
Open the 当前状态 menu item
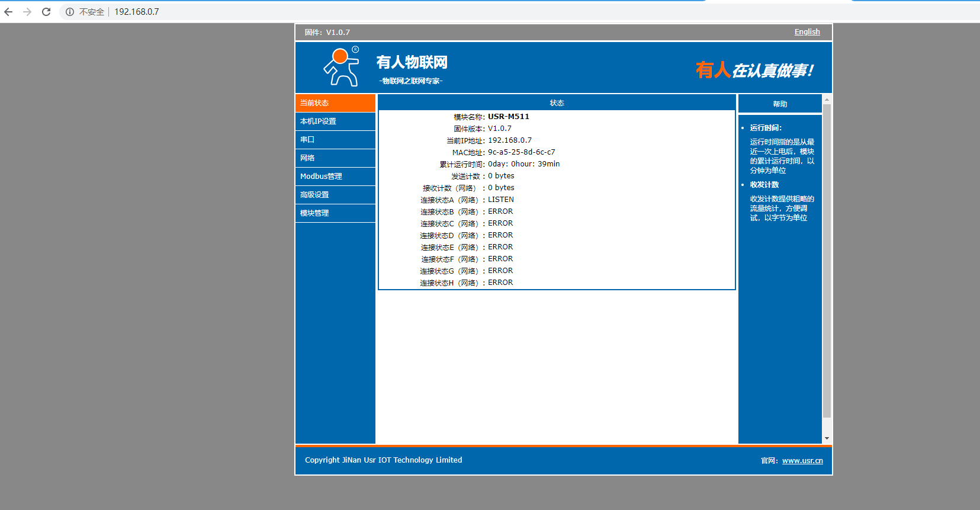335,103
